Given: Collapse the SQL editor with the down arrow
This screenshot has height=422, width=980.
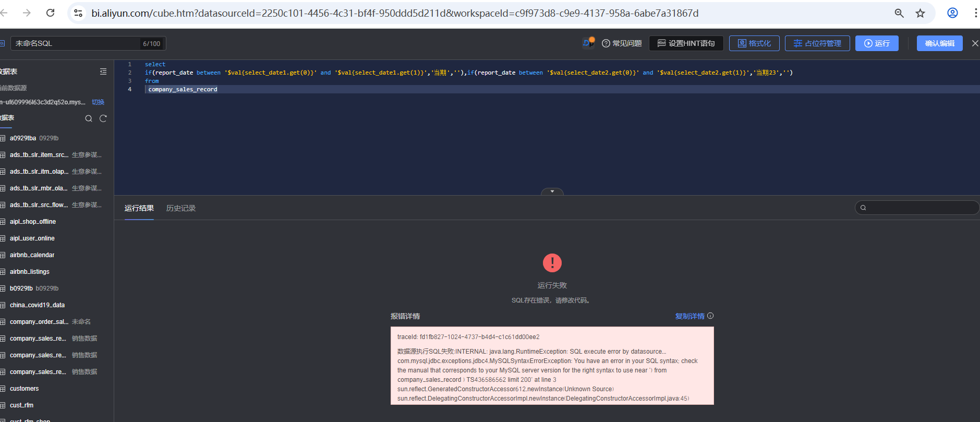Looking at the screenshot, I should click(x=552, y=191).
